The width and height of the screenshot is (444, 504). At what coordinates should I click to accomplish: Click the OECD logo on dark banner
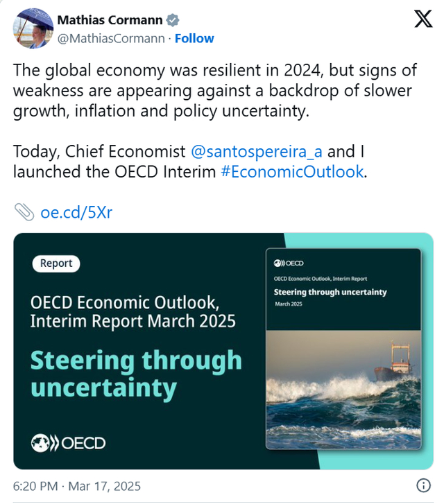click(x=68, y=443)
